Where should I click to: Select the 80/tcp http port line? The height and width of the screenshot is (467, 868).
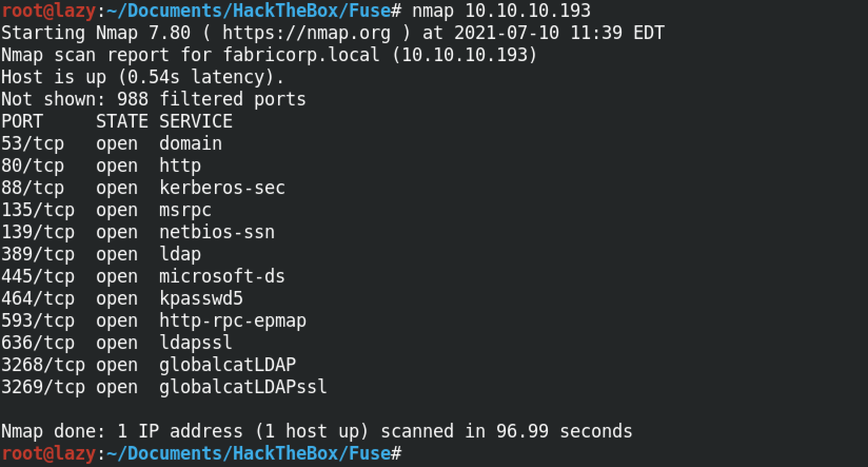101,166
